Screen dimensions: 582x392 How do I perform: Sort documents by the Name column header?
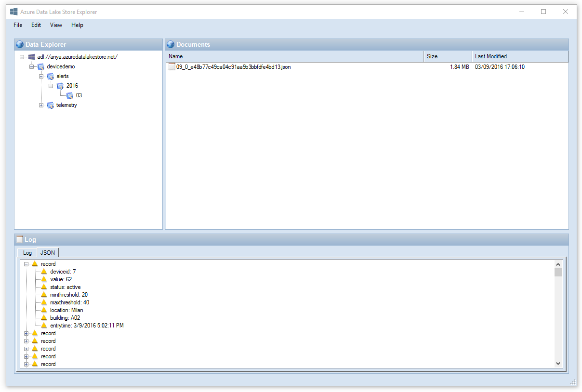coord(295,56)
